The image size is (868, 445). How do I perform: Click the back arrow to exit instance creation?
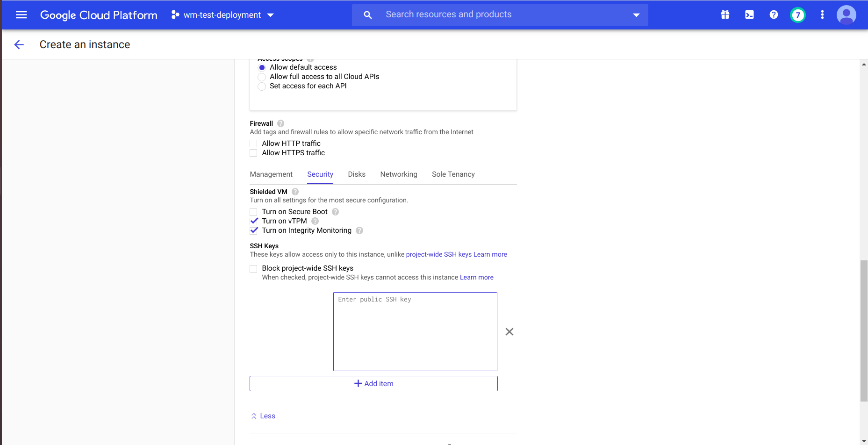pos(19,44)
